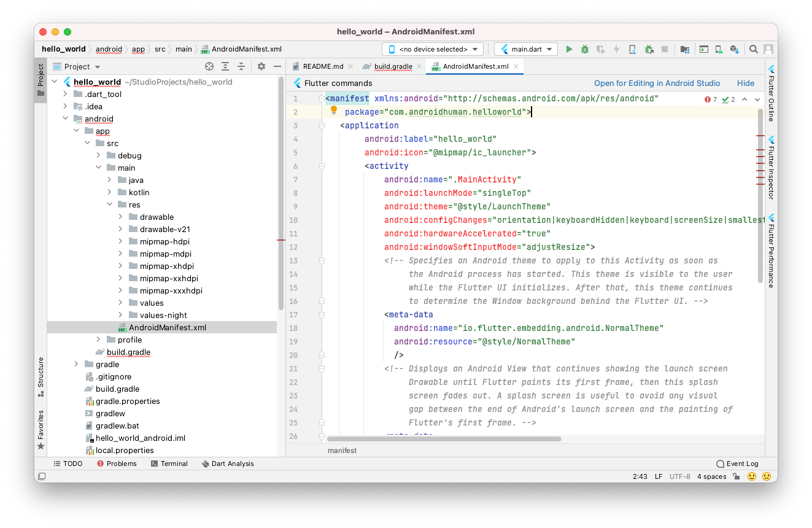Click the Project tree vertical scrollbar
The height and width of the screenshot is (528, 812).
pos(281,192)
